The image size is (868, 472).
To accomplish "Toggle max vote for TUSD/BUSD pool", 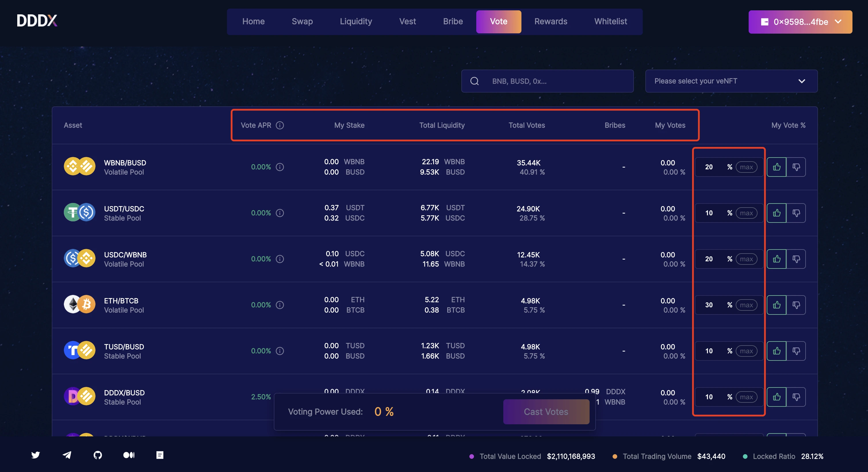I will (x=746, y=350).
